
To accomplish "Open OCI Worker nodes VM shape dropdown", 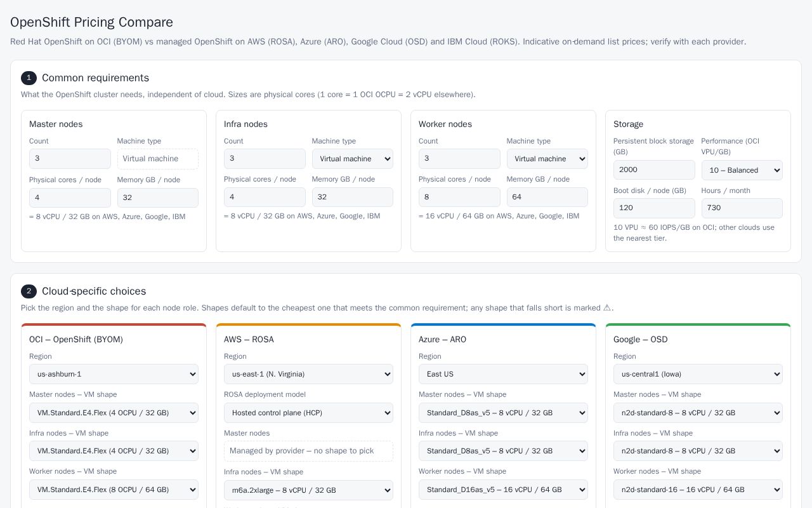I will click(x=114, y=490).
